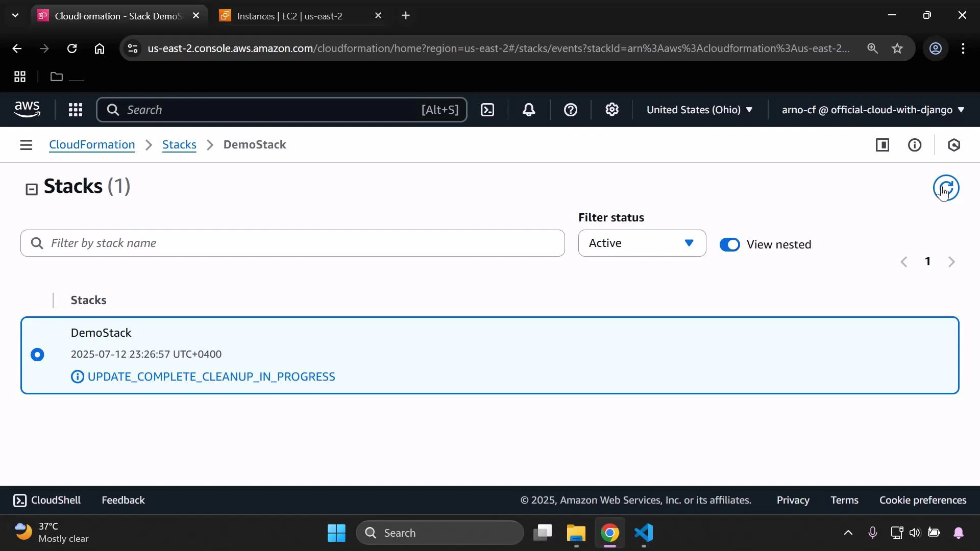Collapse the Stacks panel with minus icon
980x551 pixels.
click(32, 189)
